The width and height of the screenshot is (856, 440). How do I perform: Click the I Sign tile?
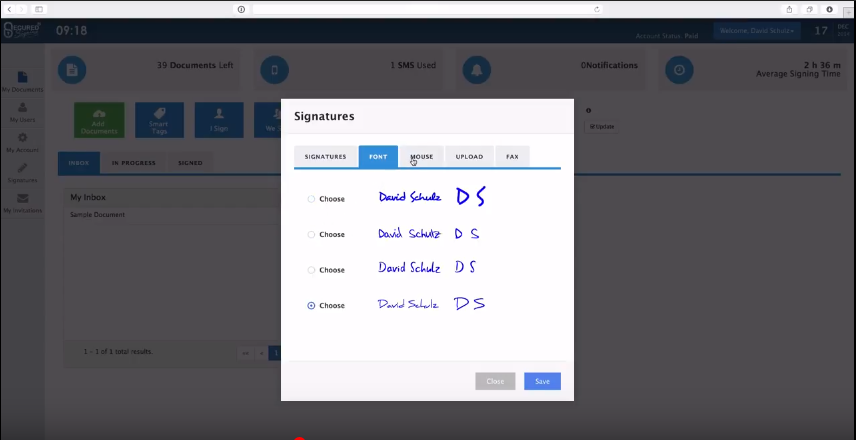[219, 120]
